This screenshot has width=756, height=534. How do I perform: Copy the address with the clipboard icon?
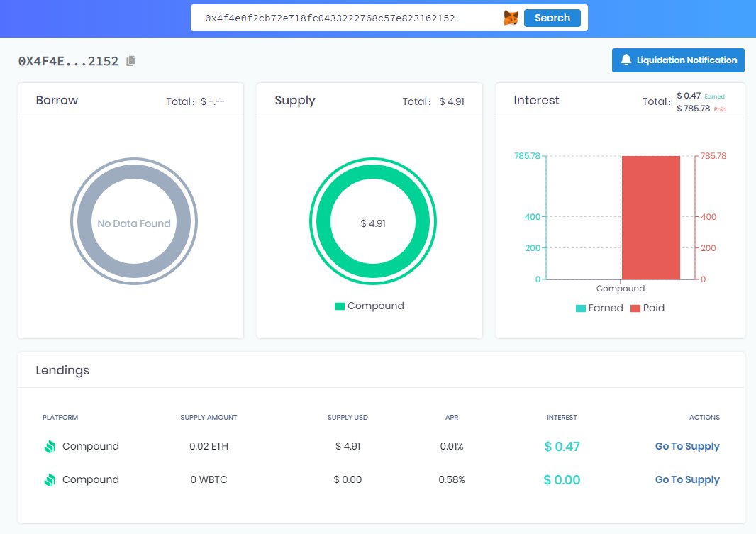(130, 61)
